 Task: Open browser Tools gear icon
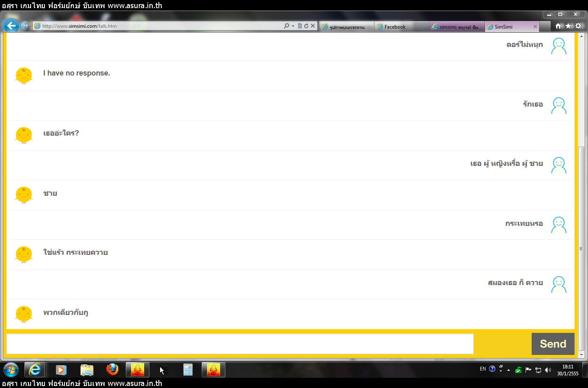(578, 26)
